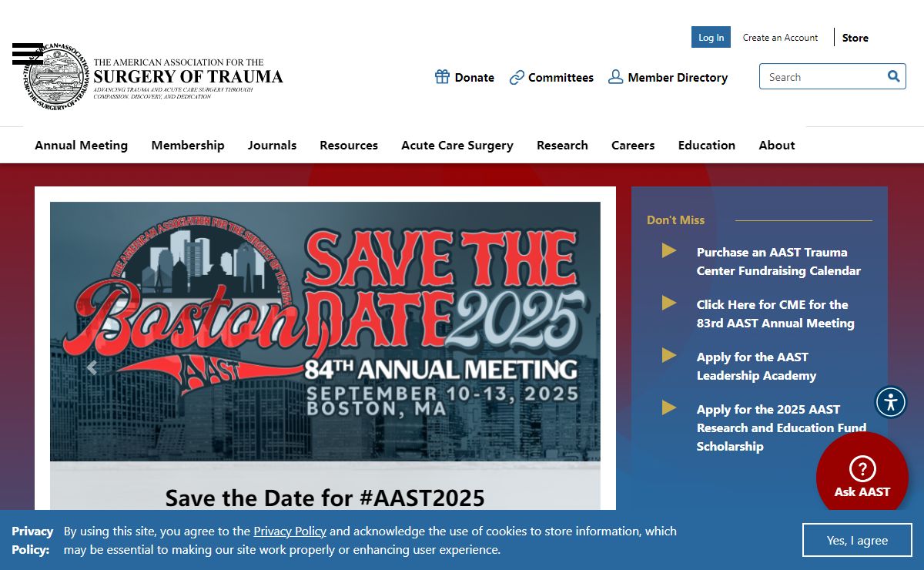Open the Membership menu

pyautogui.click(x=188, y=145)
